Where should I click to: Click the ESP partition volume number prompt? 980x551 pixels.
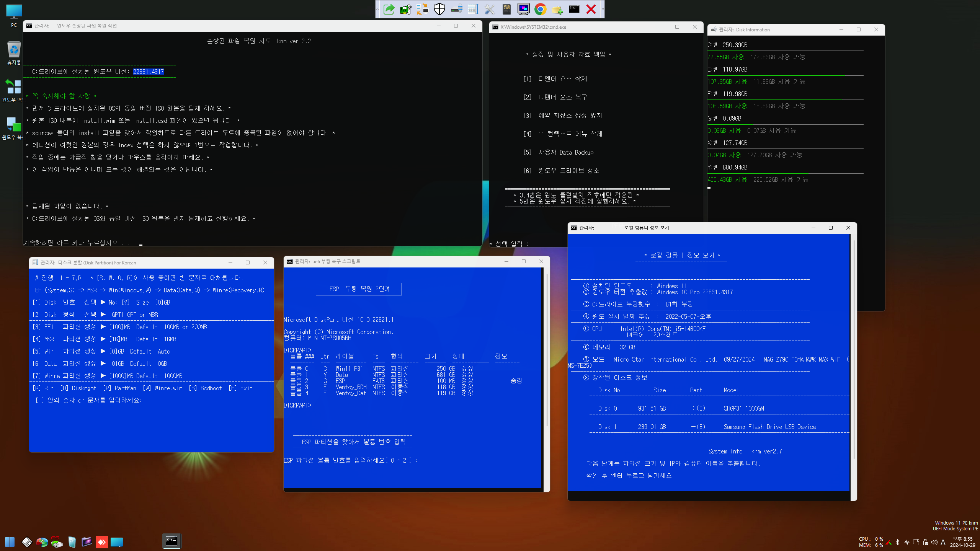coord(351,460)
